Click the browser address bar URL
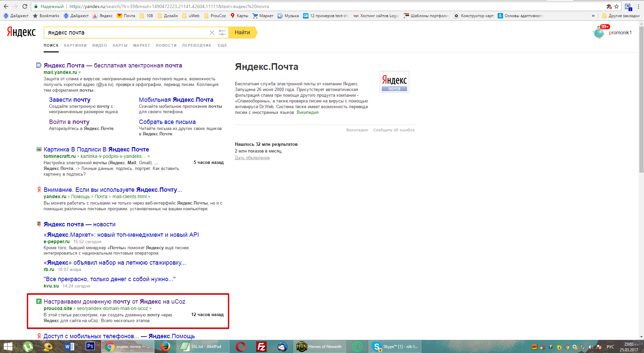Viewport: 644px width, 353px height. coord(169,6)
